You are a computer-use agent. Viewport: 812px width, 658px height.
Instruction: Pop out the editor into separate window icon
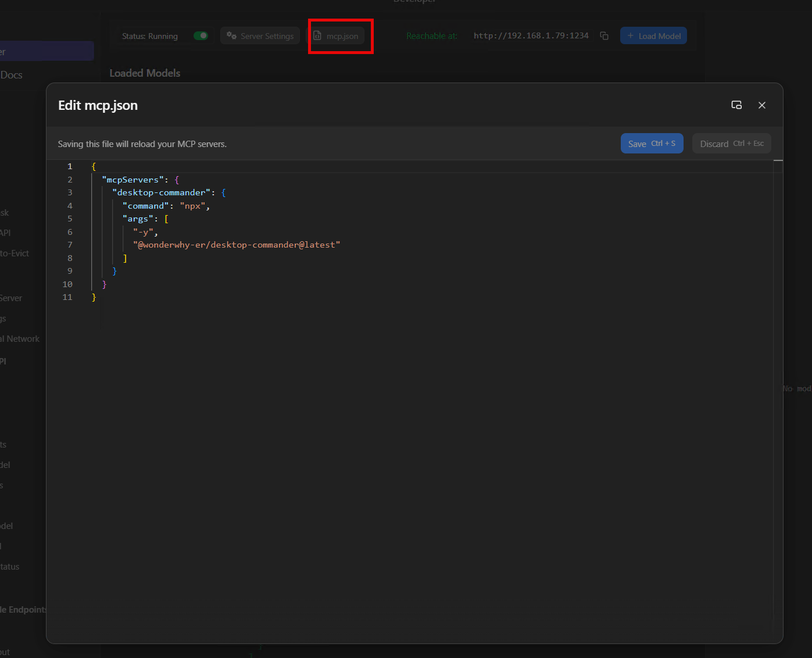click(x=736, y=105)
